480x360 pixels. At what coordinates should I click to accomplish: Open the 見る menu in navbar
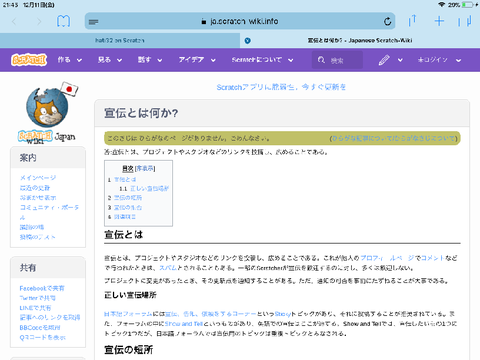point(110,60)
